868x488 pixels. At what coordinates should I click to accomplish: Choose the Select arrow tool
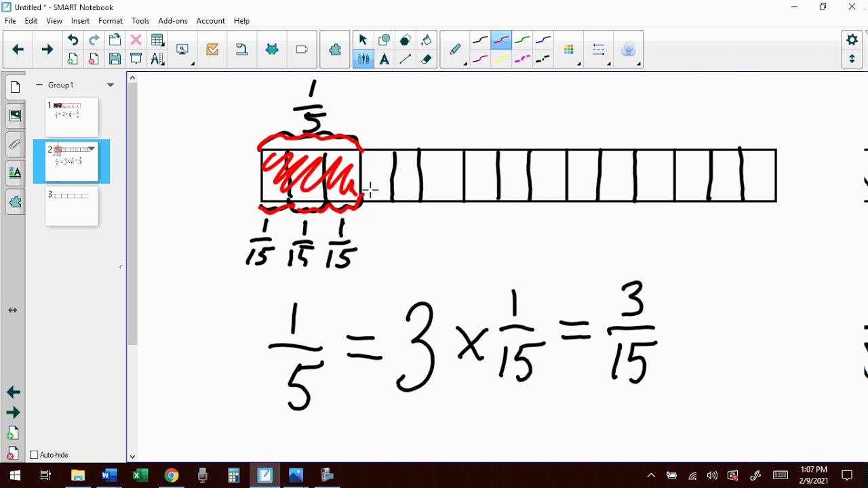pyautogui.click(x=363, y=40)
